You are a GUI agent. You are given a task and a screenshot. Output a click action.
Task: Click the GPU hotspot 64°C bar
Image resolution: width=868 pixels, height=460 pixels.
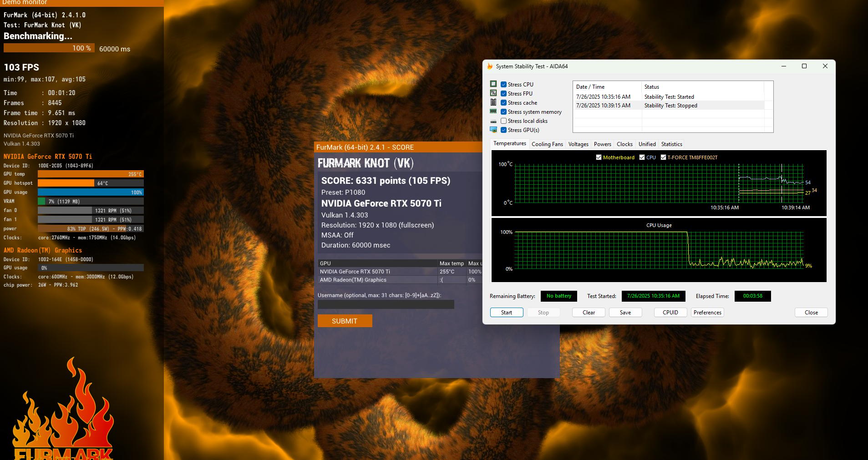pyautogui.click(x=91, y=183)
